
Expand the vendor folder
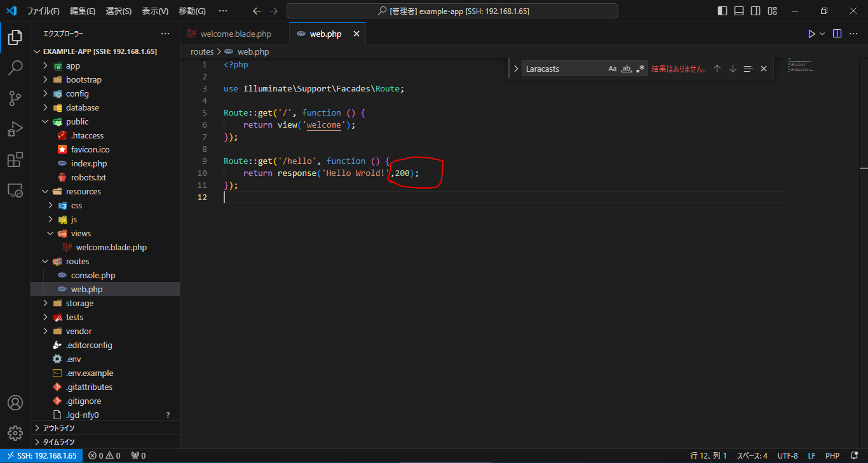coord(105,331)
